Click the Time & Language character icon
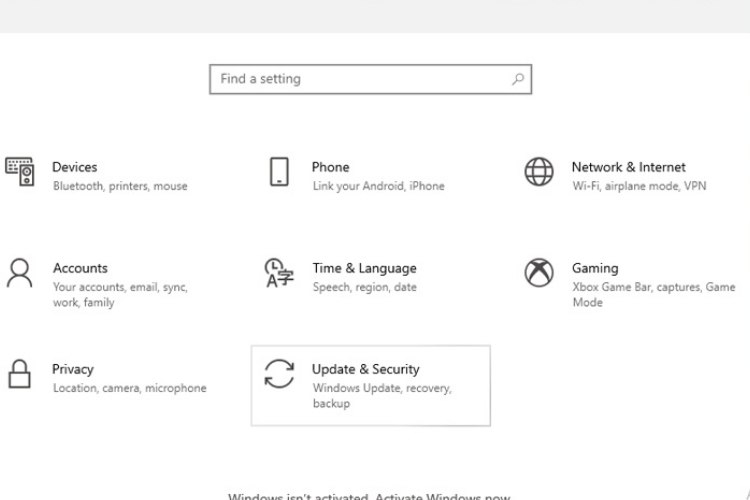The height and width of the screenshot is (500, 750). tap(279, 273)
